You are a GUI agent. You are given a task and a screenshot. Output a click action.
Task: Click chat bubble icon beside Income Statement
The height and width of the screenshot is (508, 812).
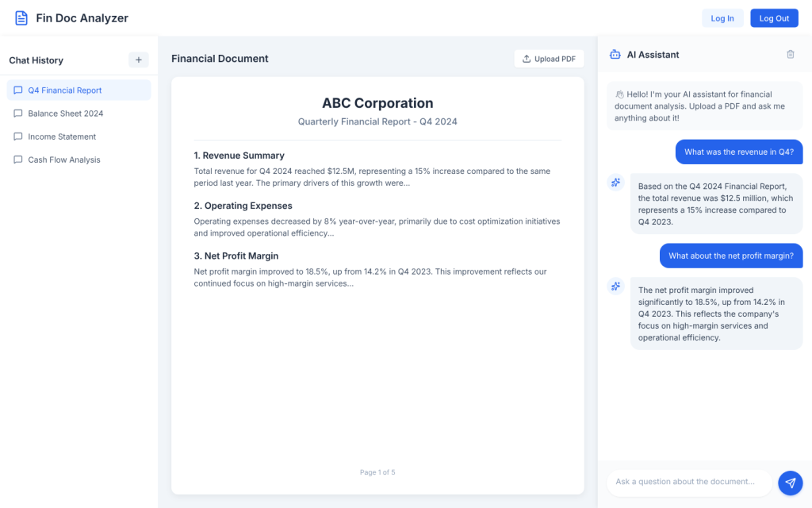coord(18,137)
